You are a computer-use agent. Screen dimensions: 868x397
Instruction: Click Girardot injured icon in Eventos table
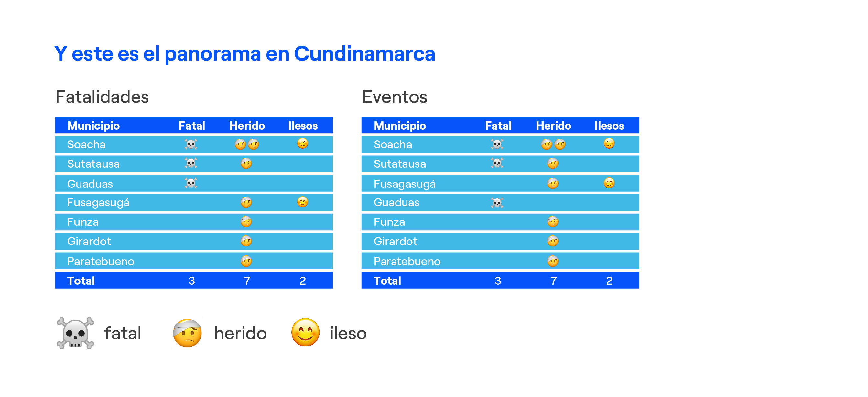553,241
